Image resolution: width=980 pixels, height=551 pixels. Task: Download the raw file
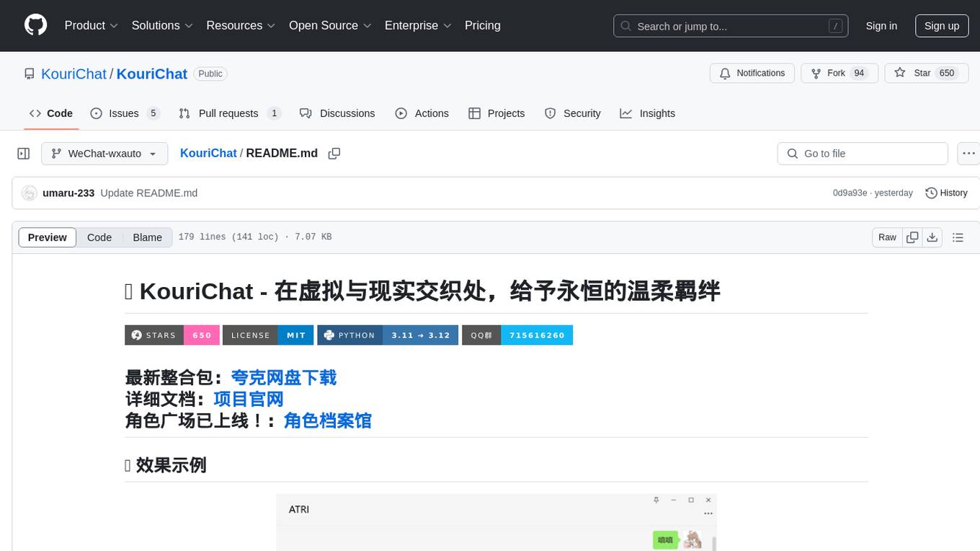(932, 237)
